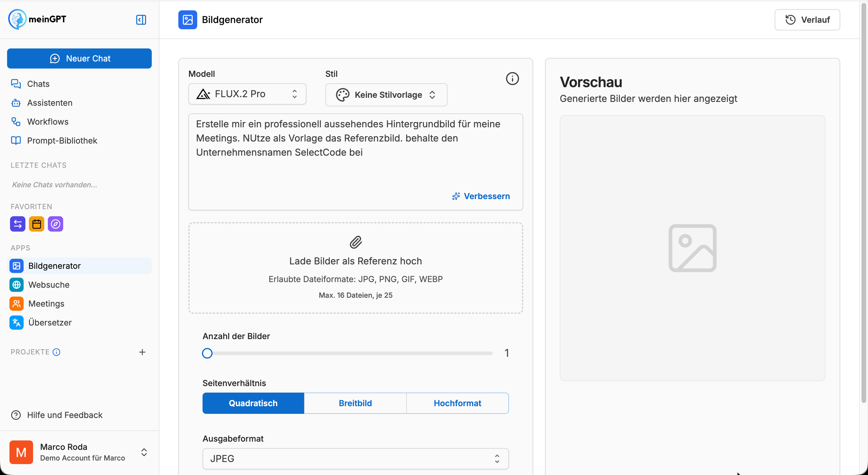Open the Modell FLUX.2 Pro dropdown
The width and height of the screenshot is (868, 475).
click(247, 94)
